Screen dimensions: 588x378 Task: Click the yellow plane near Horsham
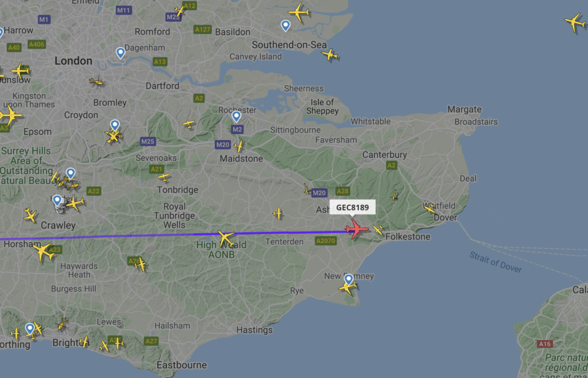point(44,252)
